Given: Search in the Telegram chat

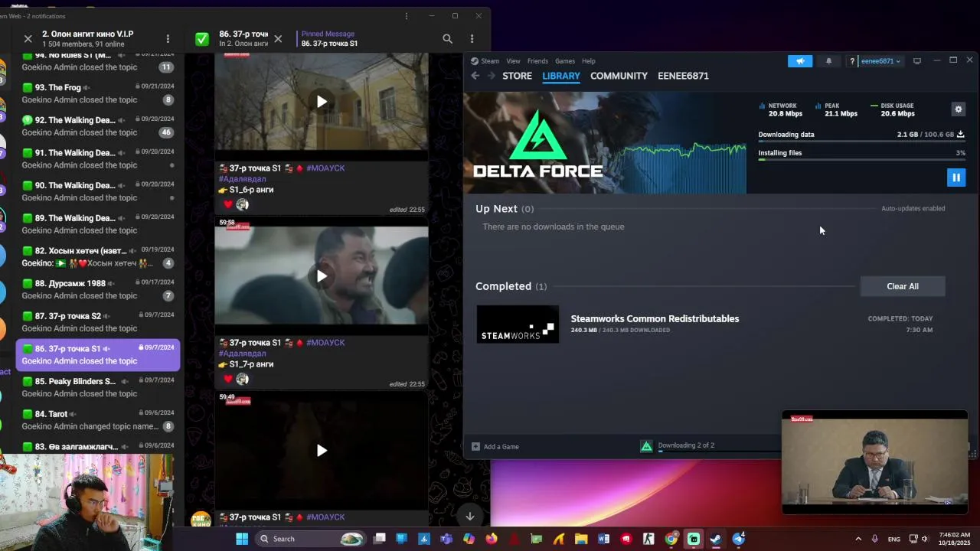Looking at the screenshot, I should click(447, 38).
